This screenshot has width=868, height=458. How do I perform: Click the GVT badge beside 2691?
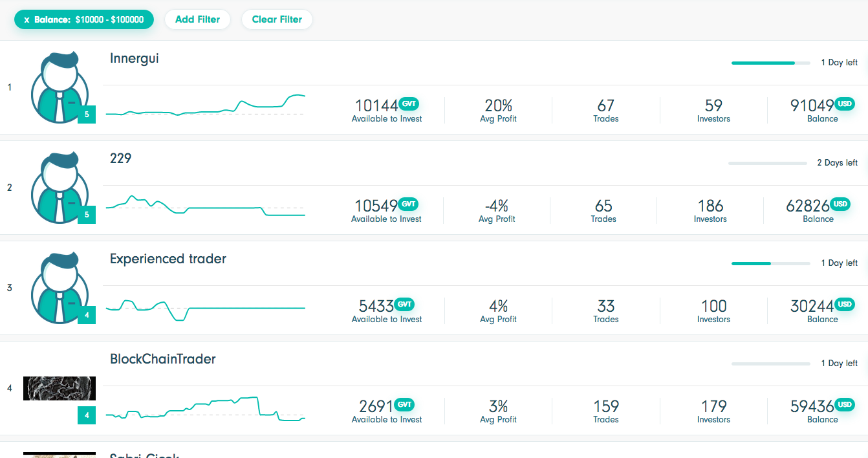(404, 404)
